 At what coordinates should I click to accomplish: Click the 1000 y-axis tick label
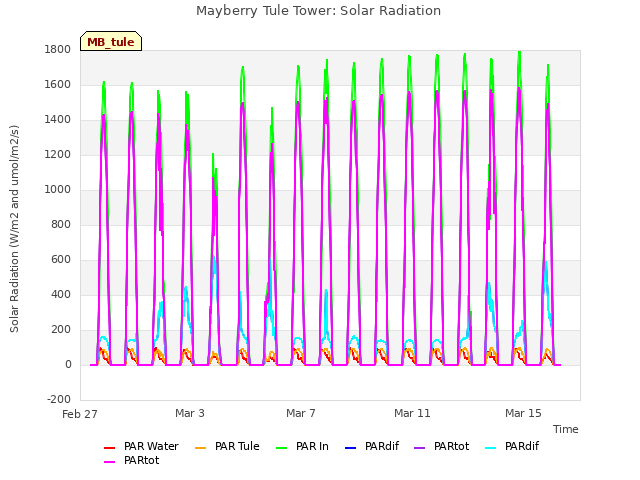[58, 189]
